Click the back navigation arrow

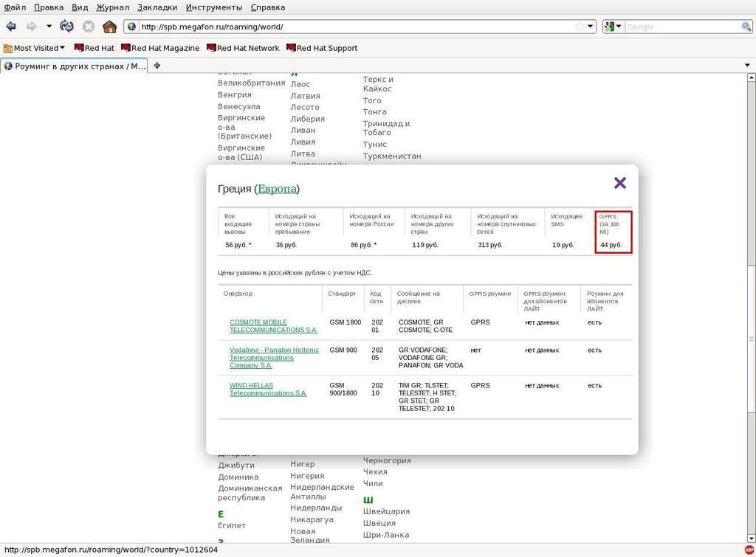[11, 27]
